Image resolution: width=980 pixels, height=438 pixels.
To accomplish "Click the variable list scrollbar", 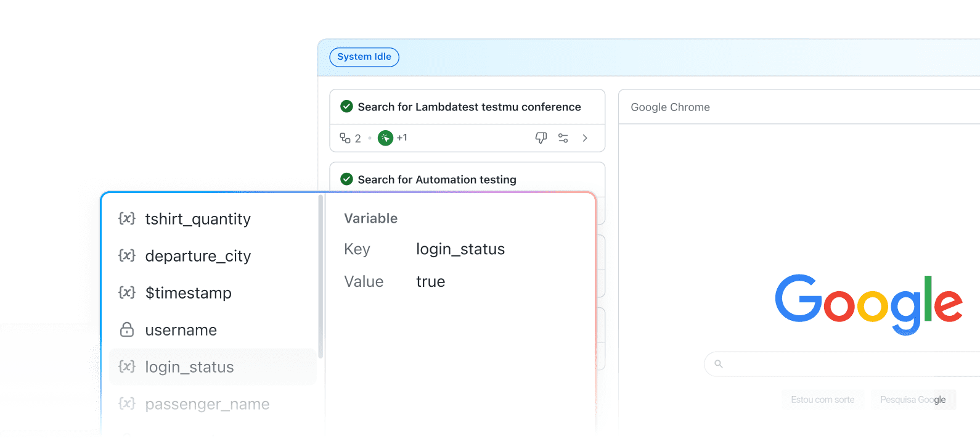I will coord(321,278).
